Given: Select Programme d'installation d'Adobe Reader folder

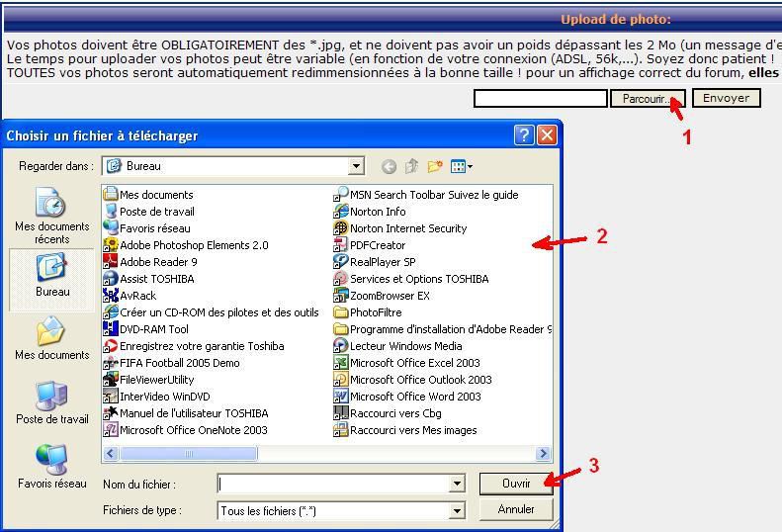Looking at the screenshot, I should pyautogui.click(x=442, y=329).
